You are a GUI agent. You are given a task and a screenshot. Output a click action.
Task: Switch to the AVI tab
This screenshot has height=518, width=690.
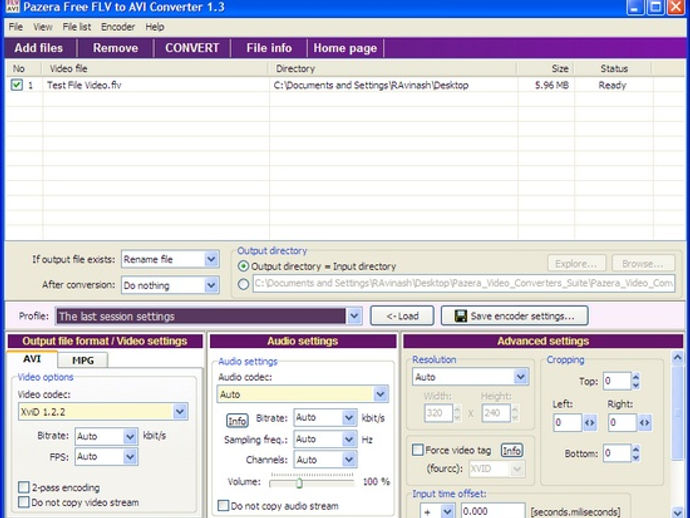click(32, 359)
